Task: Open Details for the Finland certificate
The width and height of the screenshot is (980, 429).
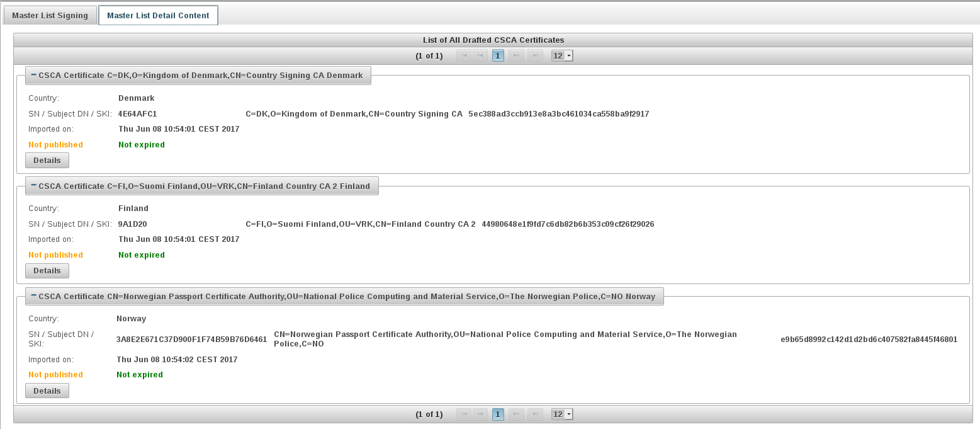Action: pyautogui.click(x=47, y=271)
